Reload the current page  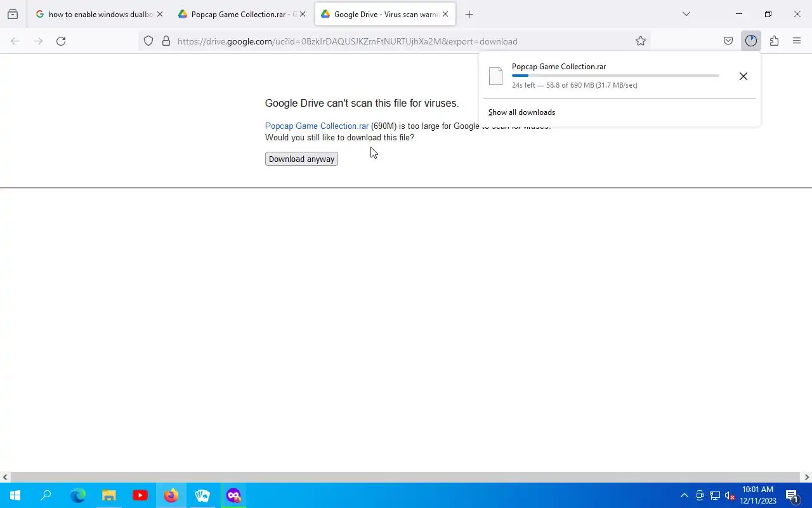(61, 41)
